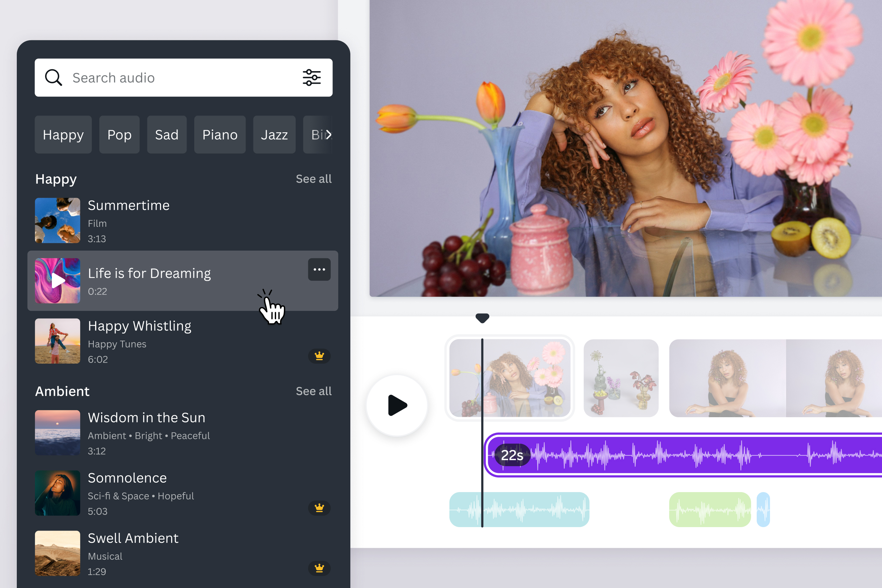The image size is (882, 588).
Task: Select the 'Jazz' genre filter tag
Action: pos(274,134)
